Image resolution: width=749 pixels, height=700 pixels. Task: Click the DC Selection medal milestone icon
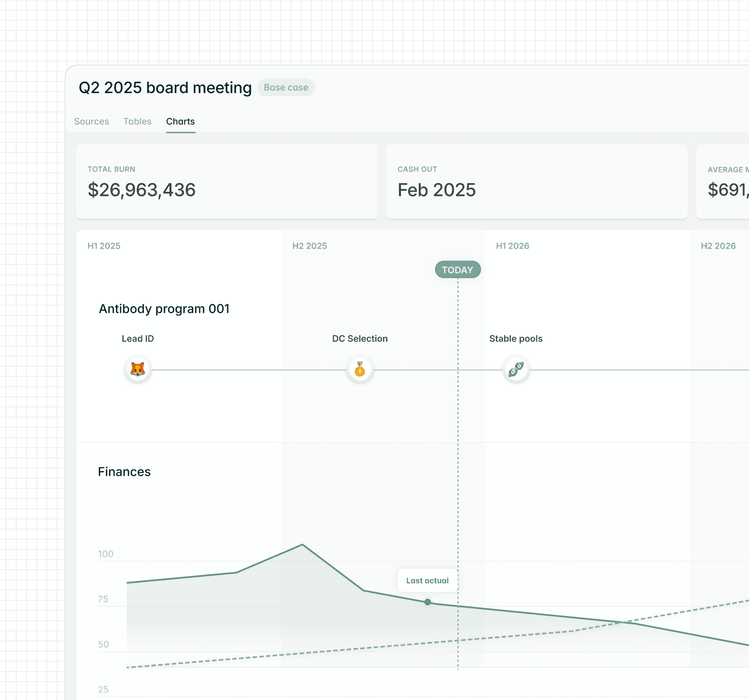point(360,369)
